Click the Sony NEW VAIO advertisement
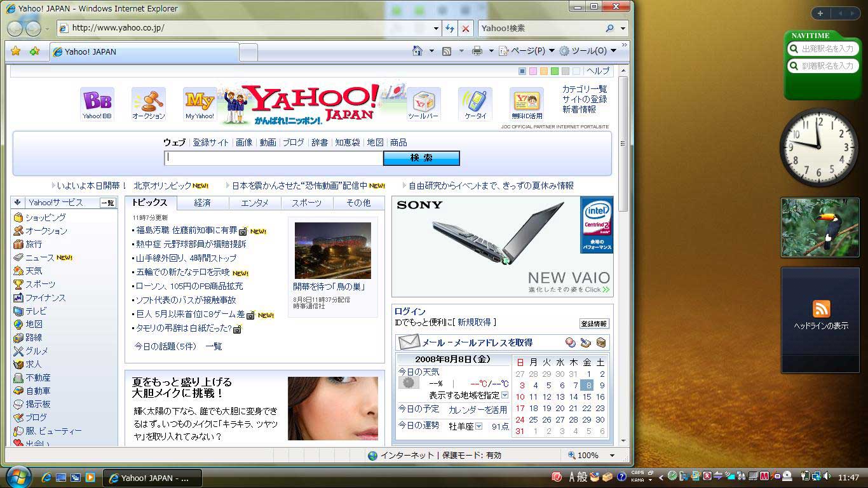The width and height of the screenshot is (868, 488). pos(502,247)
